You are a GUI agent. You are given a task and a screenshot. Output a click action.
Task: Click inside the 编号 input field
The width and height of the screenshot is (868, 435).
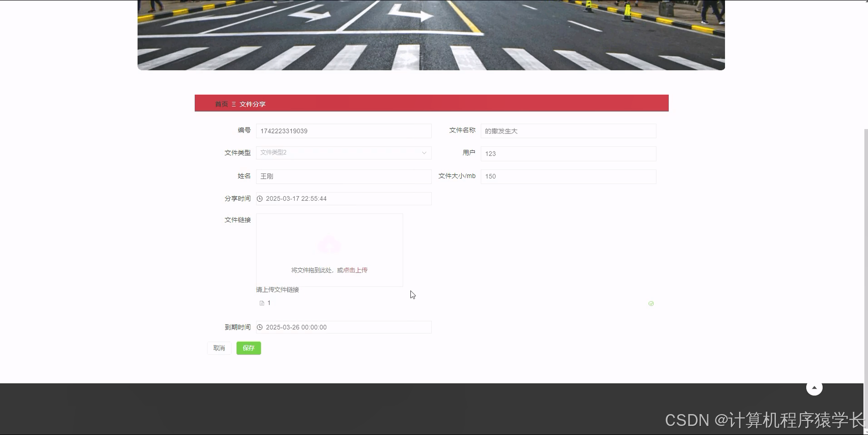pos(343,131)
